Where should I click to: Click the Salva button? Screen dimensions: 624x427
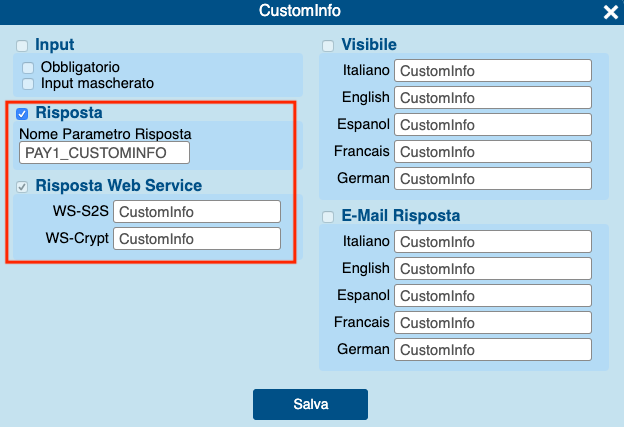310,404
